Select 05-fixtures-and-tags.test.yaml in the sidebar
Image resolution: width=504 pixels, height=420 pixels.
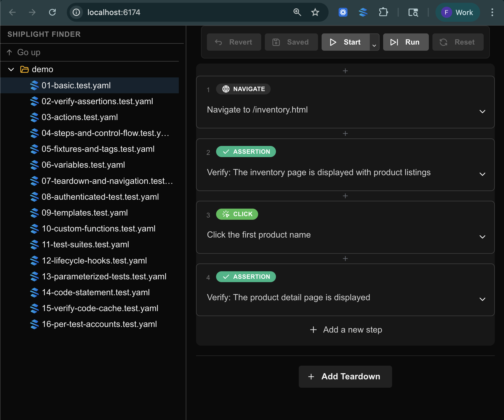98,149
